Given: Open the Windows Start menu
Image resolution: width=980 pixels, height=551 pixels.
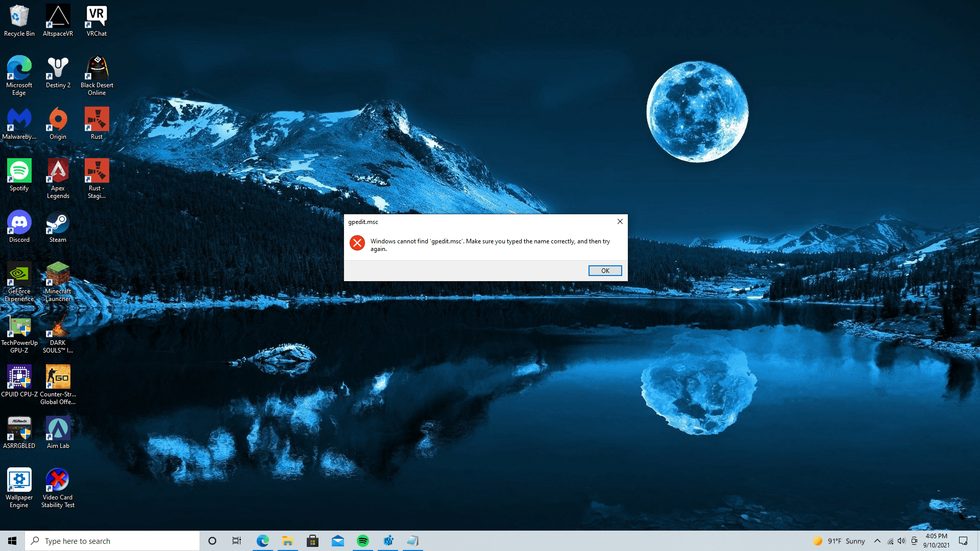Looking at the screenshot, I should 12,541.
